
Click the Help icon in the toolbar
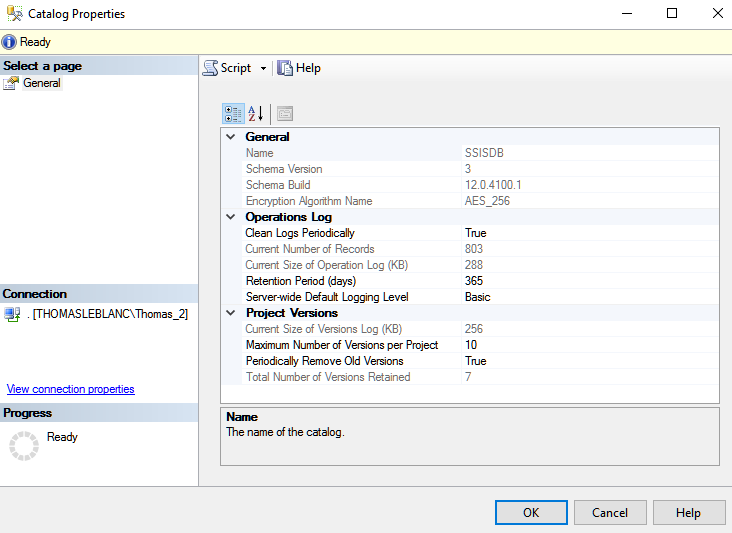tap(285, 68)
